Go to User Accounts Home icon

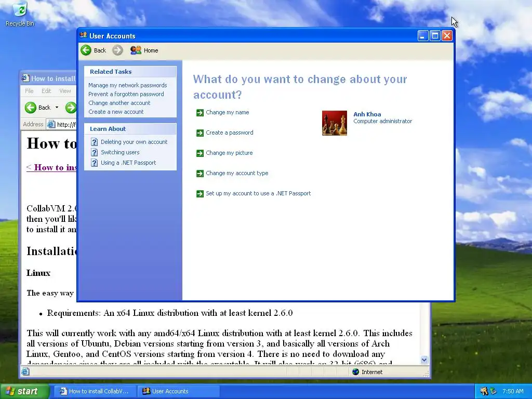(x=136, y=50)
